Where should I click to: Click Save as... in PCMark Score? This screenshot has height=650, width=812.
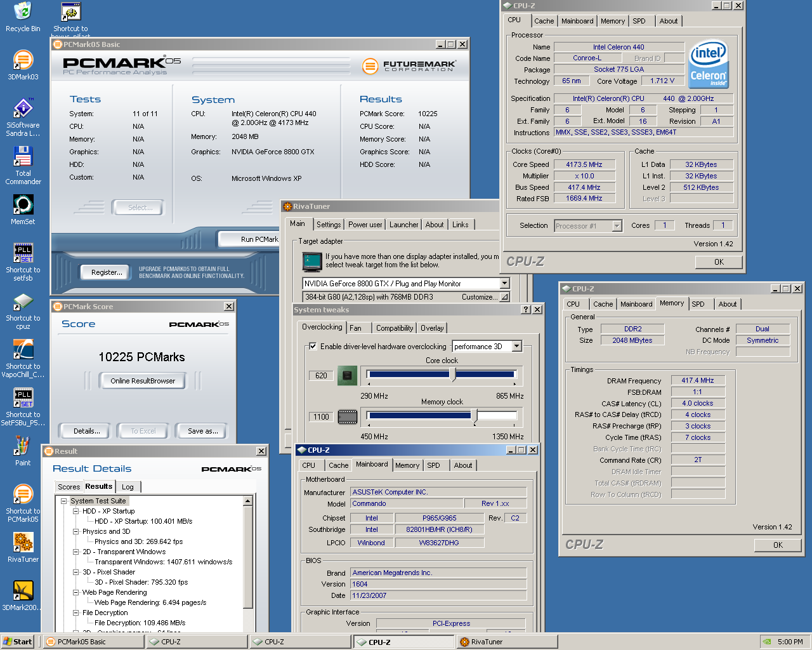pyautogui.click(x=203, y=431)
